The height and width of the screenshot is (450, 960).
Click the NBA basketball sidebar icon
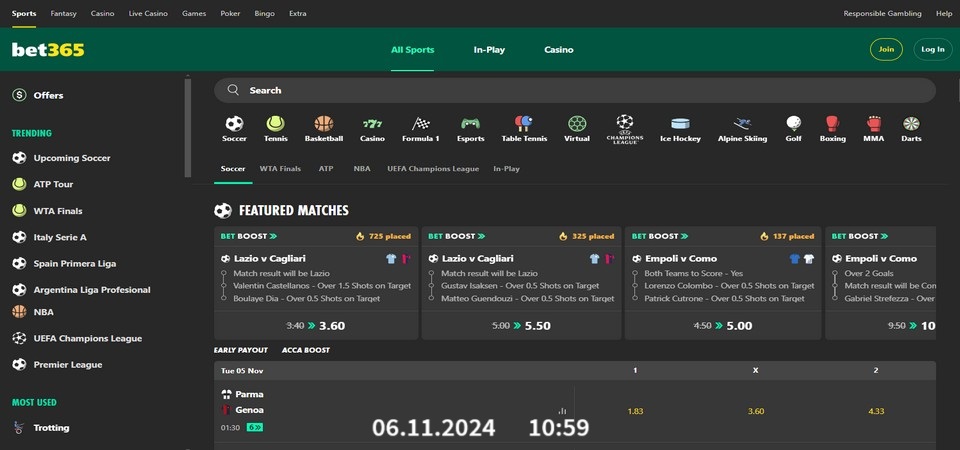[20, 312]
